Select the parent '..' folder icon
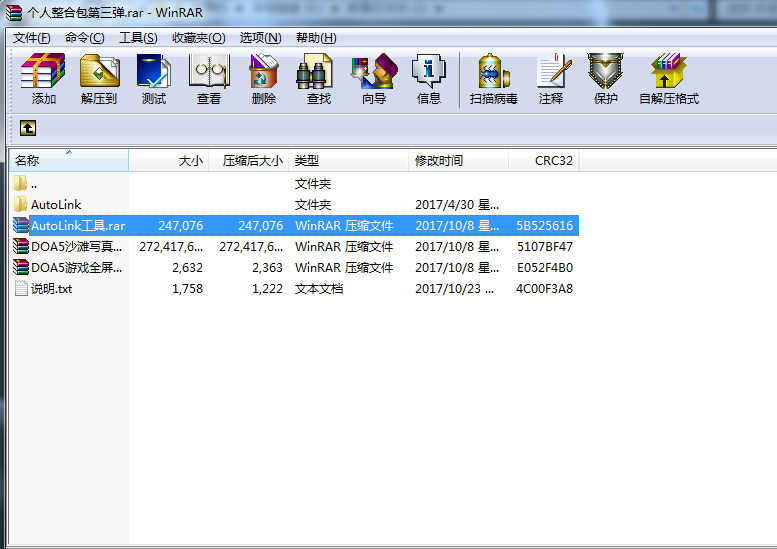The width and height of the screenshot is (777, 549). [20, 183]
